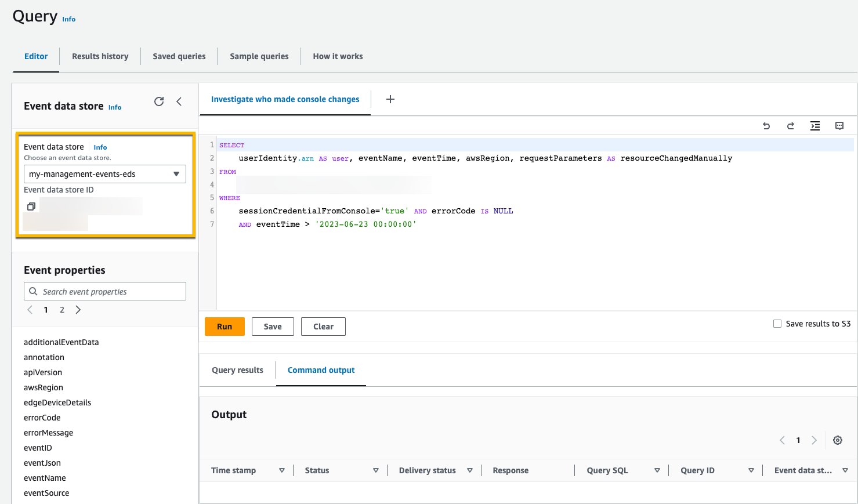Select errorCode in the event properties list
Viewport: 858px width, 504px height.
point(42,417)
